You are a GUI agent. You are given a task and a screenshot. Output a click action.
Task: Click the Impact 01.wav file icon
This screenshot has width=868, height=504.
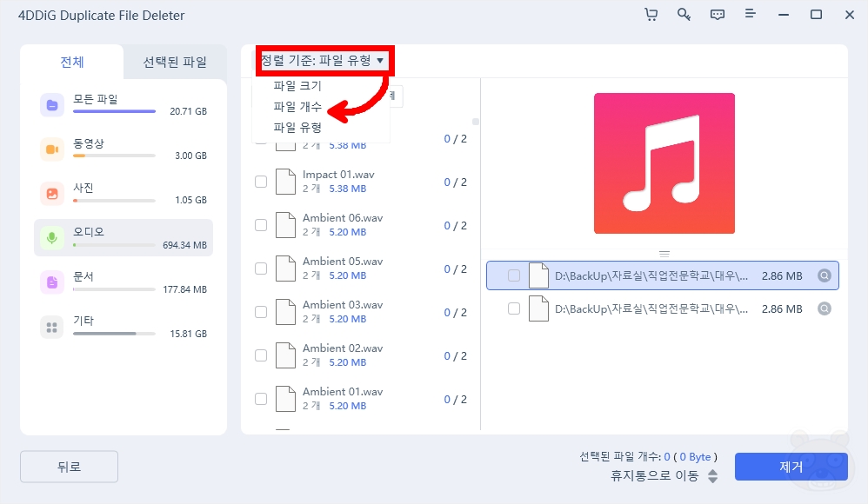coord(285,182)
